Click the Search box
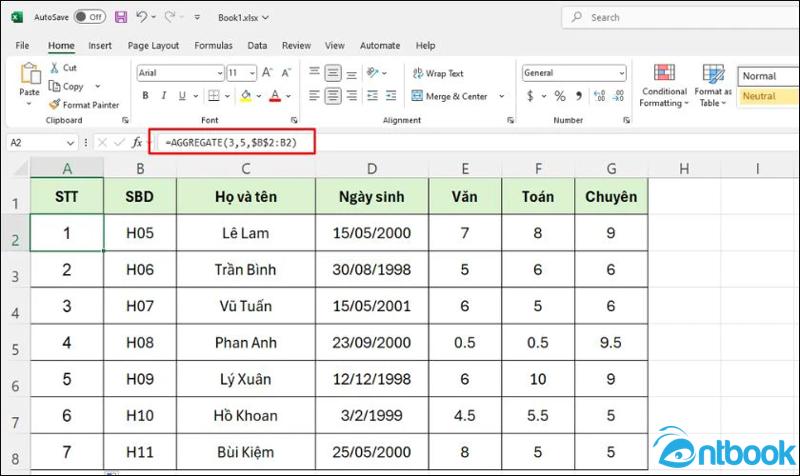The height and width of the screenshot is (476, 800). [681, 17]
